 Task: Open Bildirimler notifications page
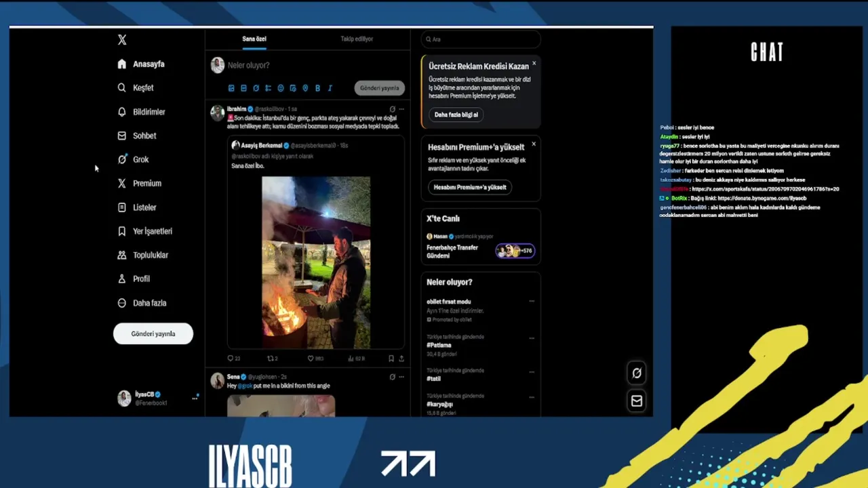141,112
